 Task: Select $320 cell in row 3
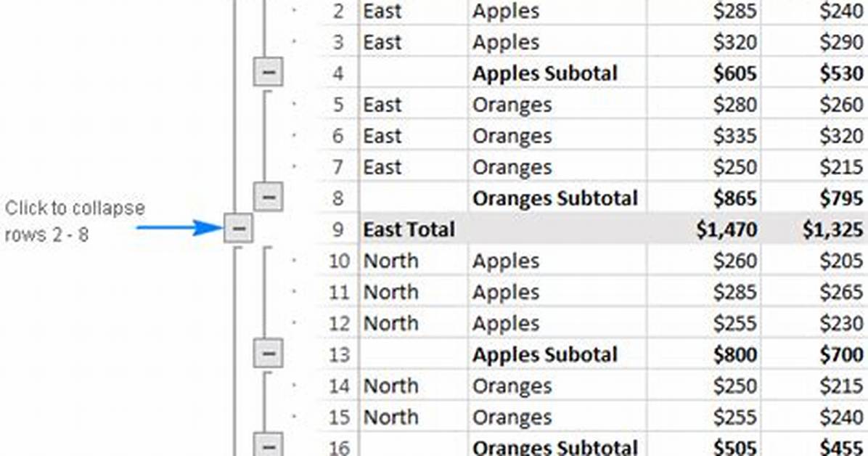pyautogui.click(x=703, y=42)
